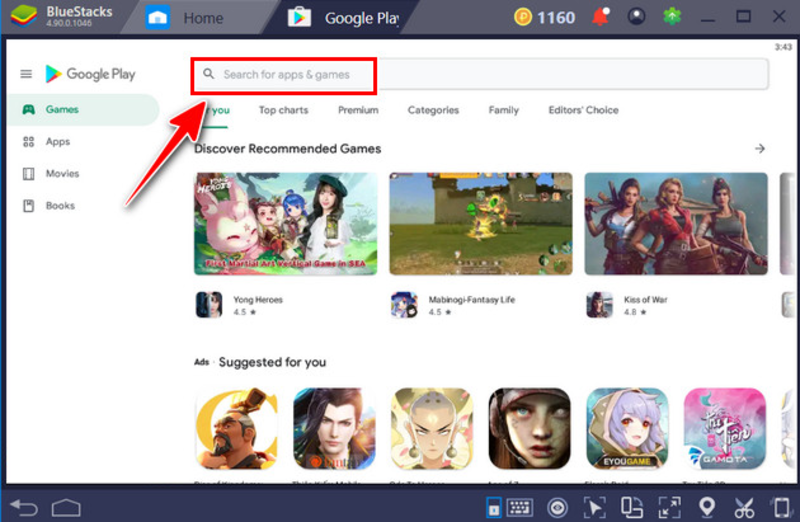Click the blue keymapping icon in bottom toolbar

coord(493,508)
